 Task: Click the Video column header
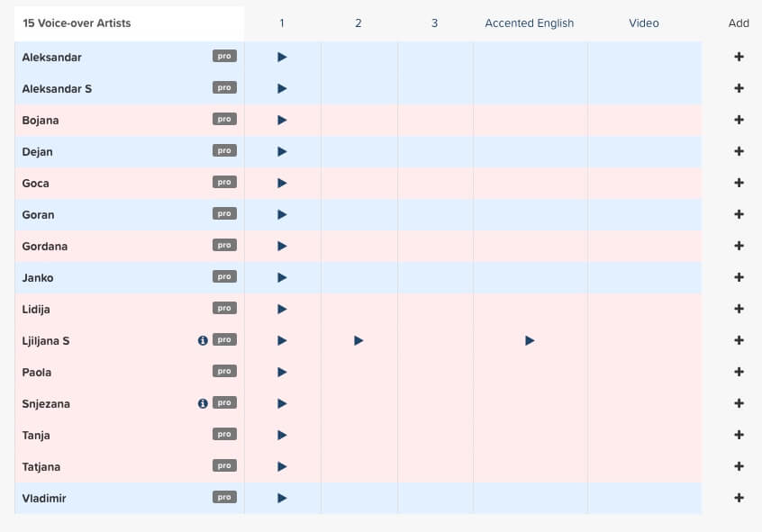644,23
